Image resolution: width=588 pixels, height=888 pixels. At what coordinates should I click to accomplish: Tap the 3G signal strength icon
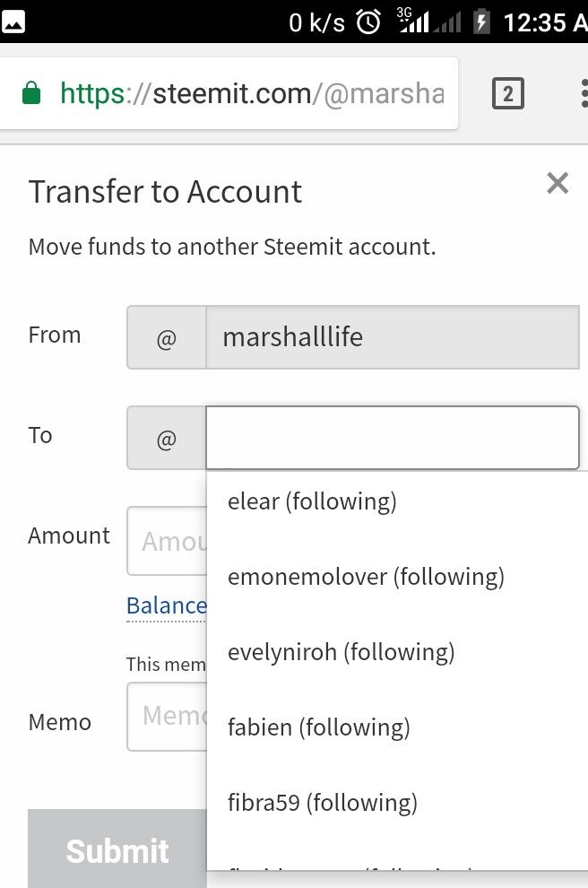tap(414, 22)
